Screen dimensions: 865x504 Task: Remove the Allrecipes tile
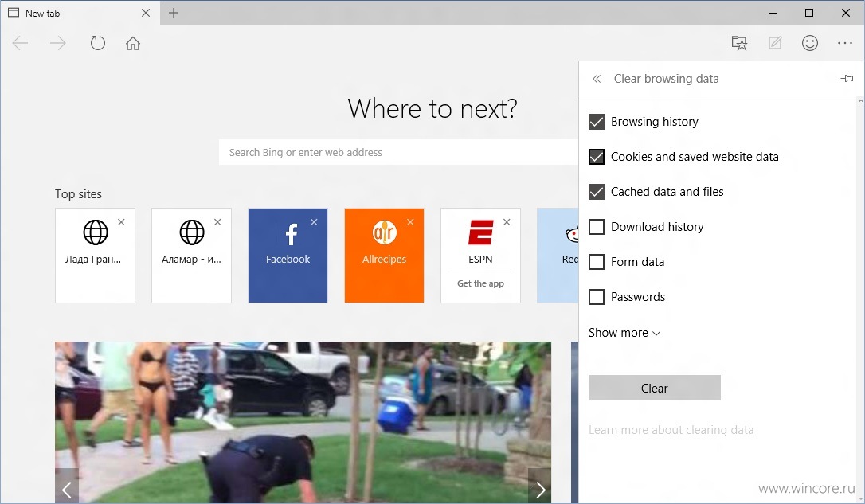410,221
